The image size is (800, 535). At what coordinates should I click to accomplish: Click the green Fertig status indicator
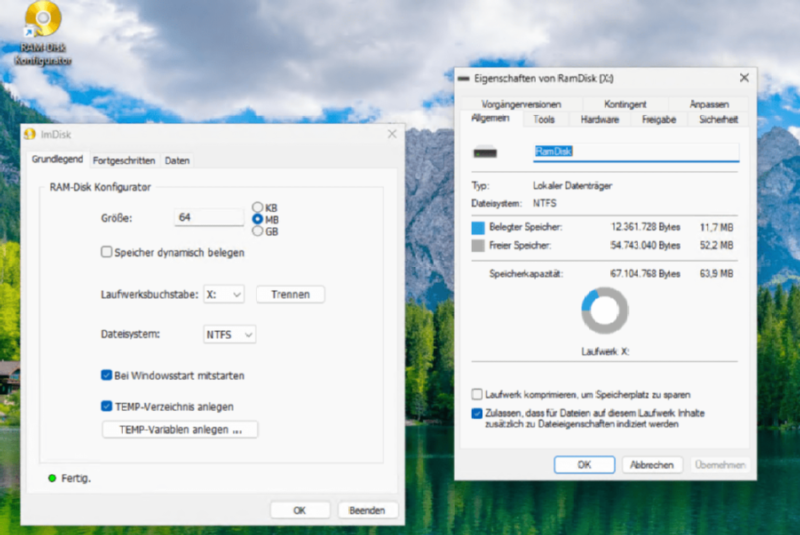[x=52, y=478]
